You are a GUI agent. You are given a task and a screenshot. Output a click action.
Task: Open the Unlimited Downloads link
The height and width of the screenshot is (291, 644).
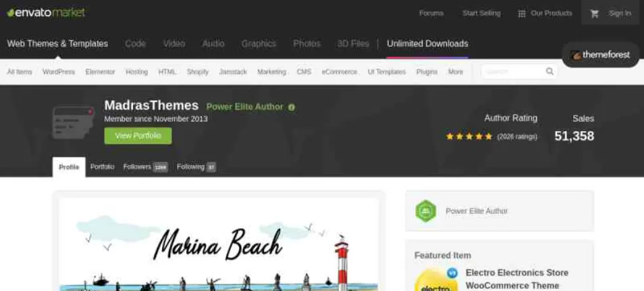(x=427, y=44)
